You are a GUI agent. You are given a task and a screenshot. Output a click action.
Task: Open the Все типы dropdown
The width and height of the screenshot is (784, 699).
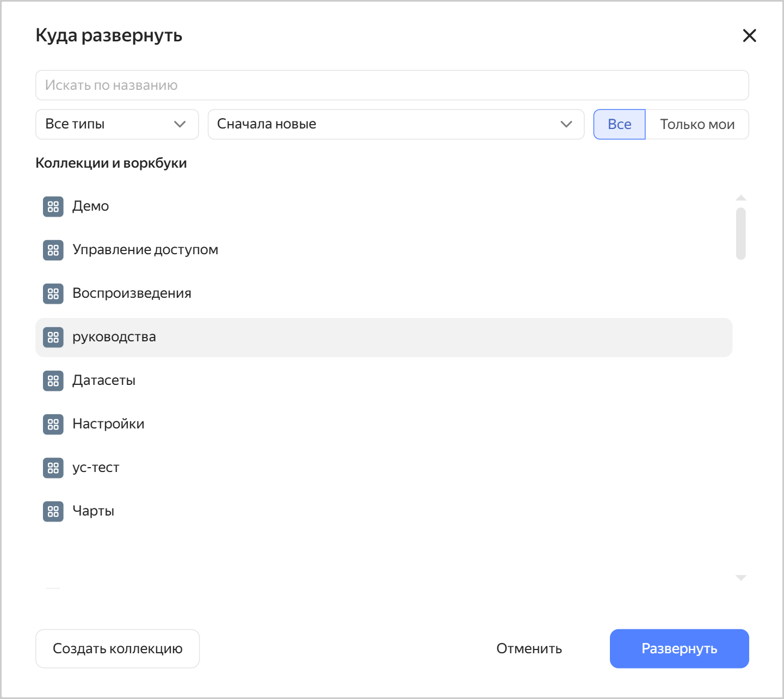tap(116, 124)
